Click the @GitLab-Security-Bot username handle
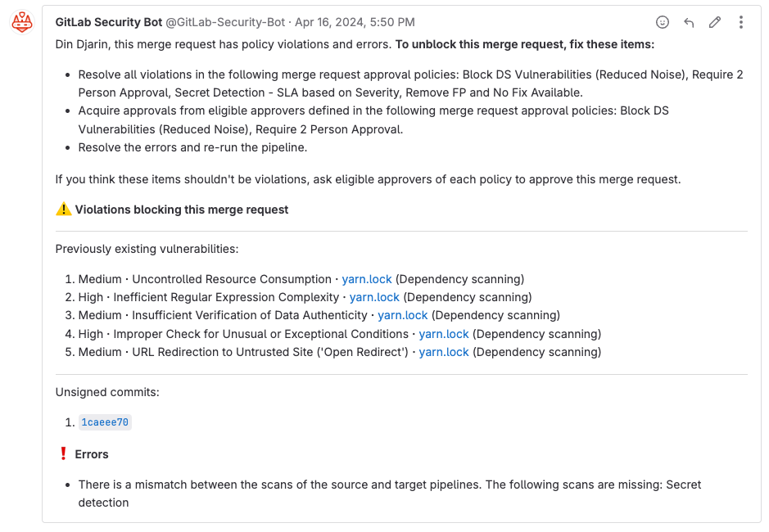This screenshot has width=769, height=532. (225, 22)
